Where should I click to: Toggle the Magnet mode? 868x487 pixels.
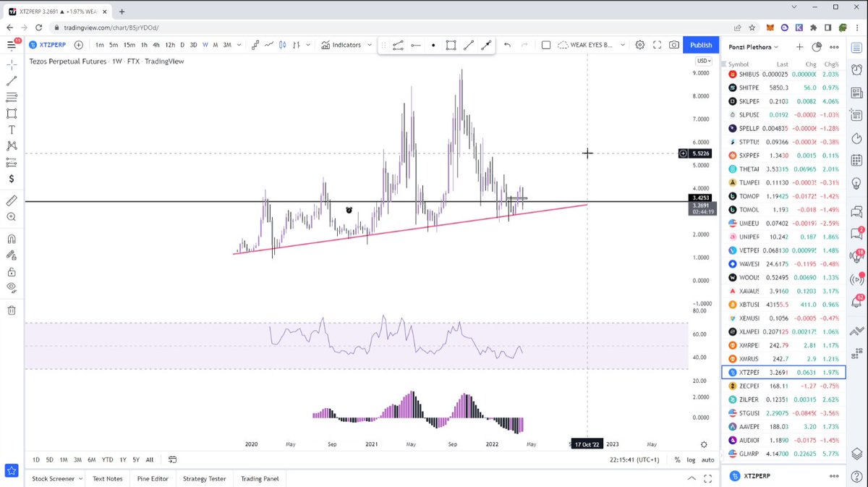pyautogui.click(x=12, y=239)
